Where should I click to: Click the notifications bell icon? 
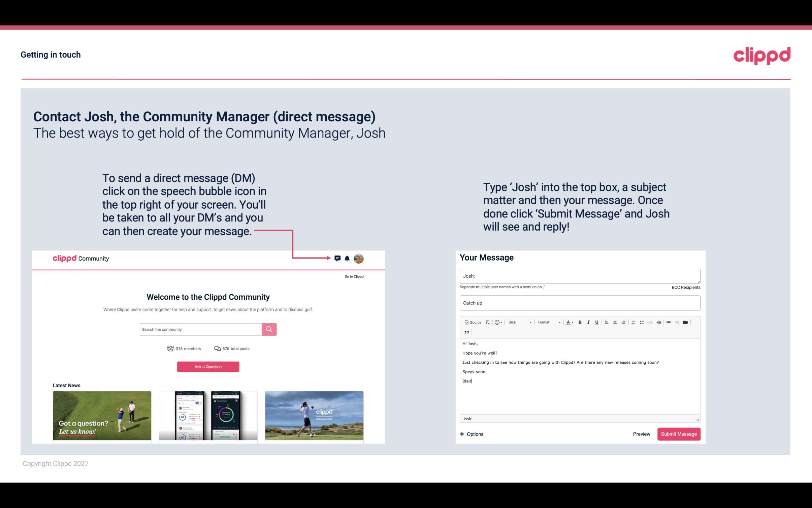click(347, 259)
